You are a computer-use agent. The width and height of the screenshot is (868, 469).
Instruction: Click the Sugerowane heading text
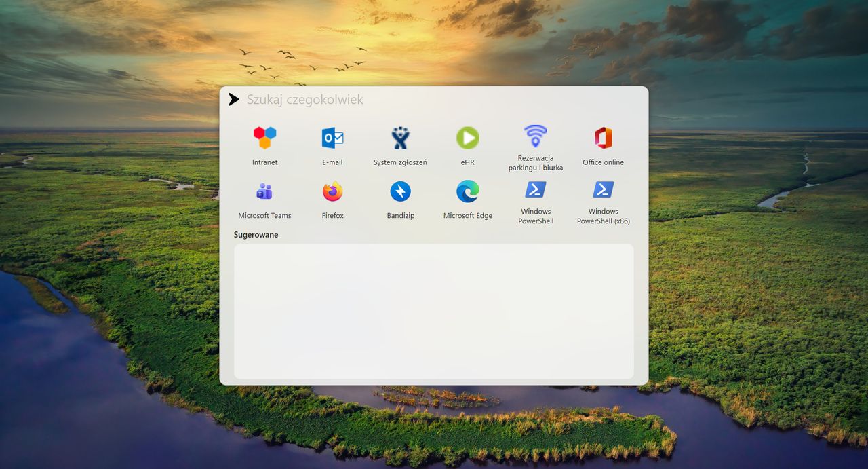click(x=256, y=235)
